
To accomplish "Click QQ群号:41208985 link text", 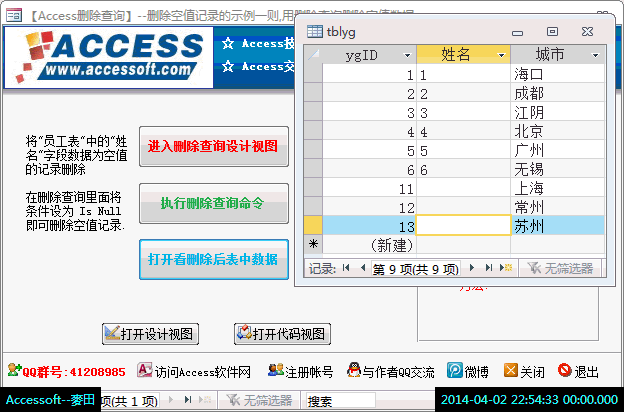I will [74, 372].
